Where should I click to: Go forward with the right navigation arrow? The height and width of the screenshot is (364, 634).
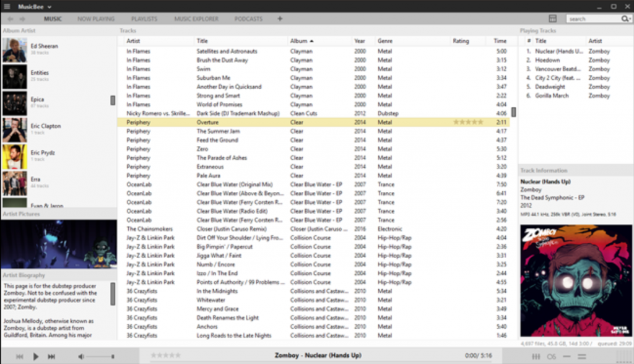tap(23, 19)
